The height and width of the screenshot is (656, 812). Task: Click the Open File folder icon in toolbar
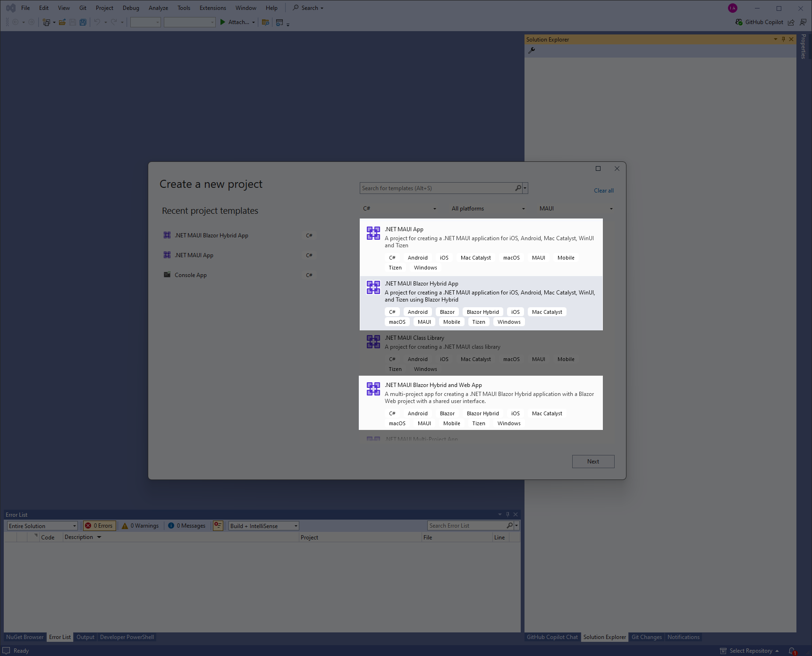tap(62, 22)
